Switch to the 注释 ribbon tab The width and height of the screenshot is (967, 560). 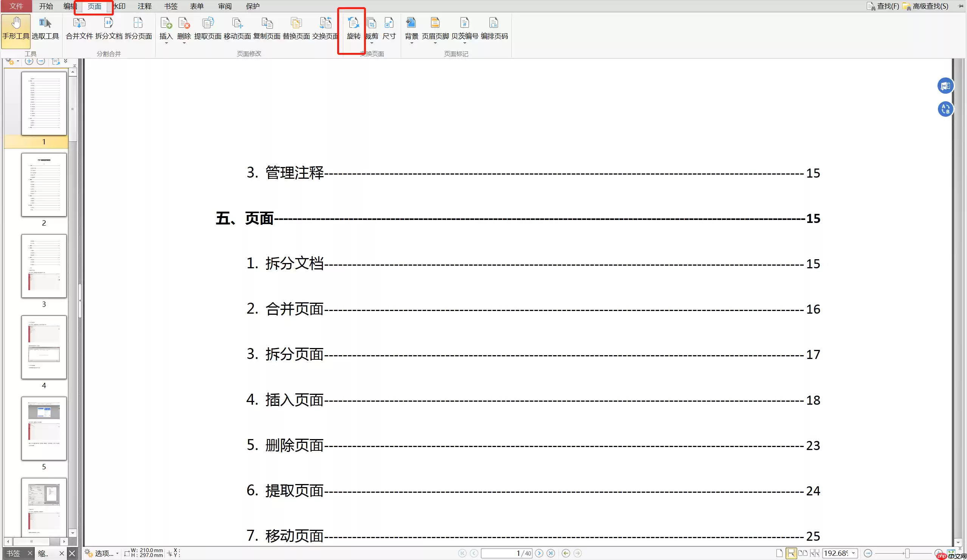pos(144,6)
